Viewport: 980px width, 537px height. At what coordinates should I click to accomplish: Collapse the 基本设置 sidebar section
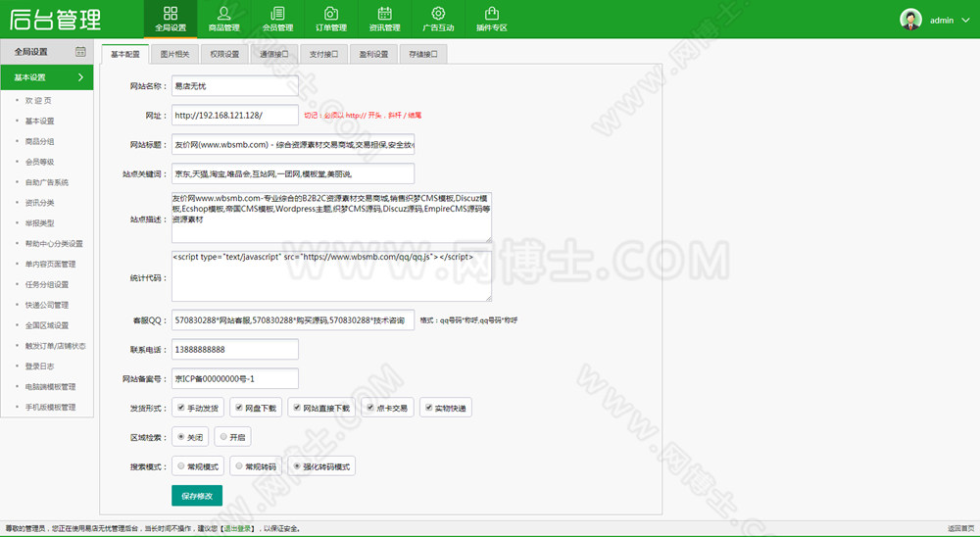coord(47,77)
